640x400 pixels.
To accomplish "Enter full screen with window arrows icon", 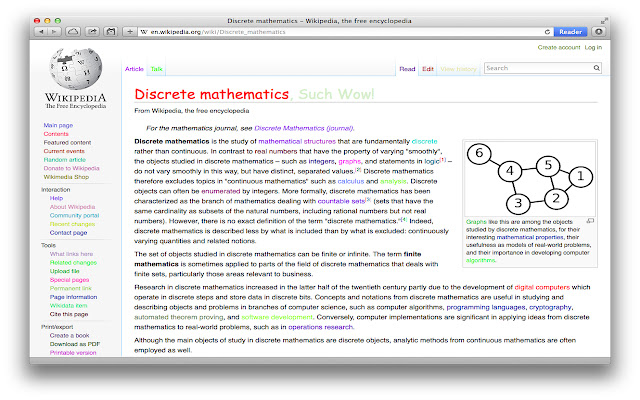I will point(604,20).
